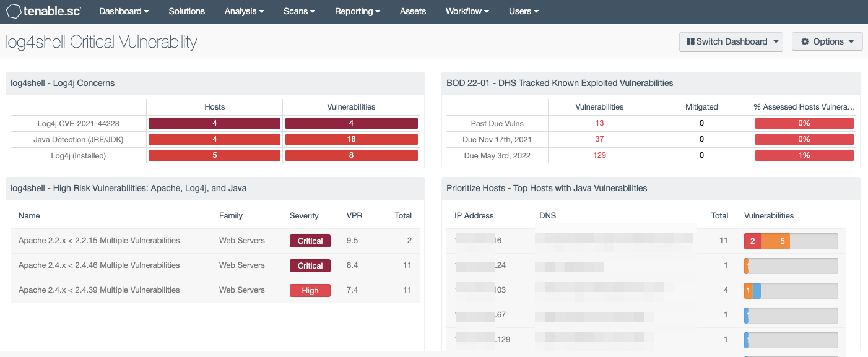
Task: Click the VPR score 7.4
Action: point(352,290)
